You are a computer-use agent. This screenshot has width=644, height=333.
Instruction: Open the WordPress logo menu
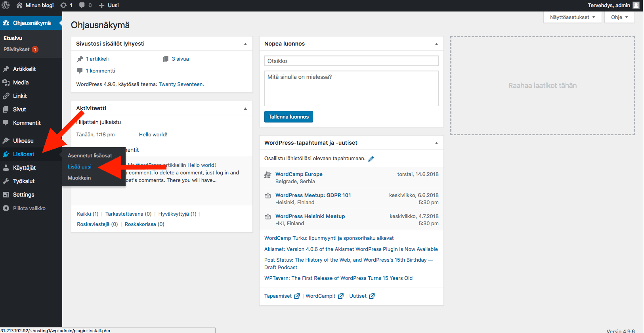6,5
